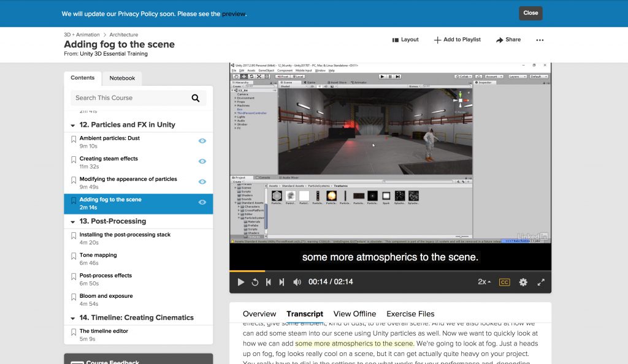Close the privacy policy banner

point(530,13)
